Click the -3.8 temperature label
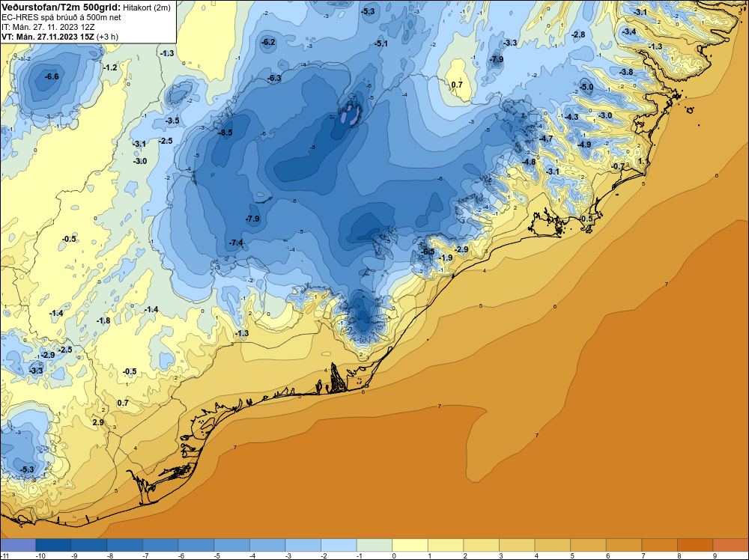This screenshot has height=560, width=749. (626, 72)
